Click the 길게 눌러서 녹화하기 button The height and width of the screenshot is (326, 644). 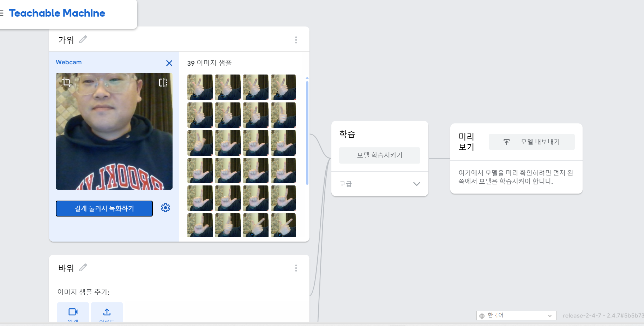pos(104,208)
